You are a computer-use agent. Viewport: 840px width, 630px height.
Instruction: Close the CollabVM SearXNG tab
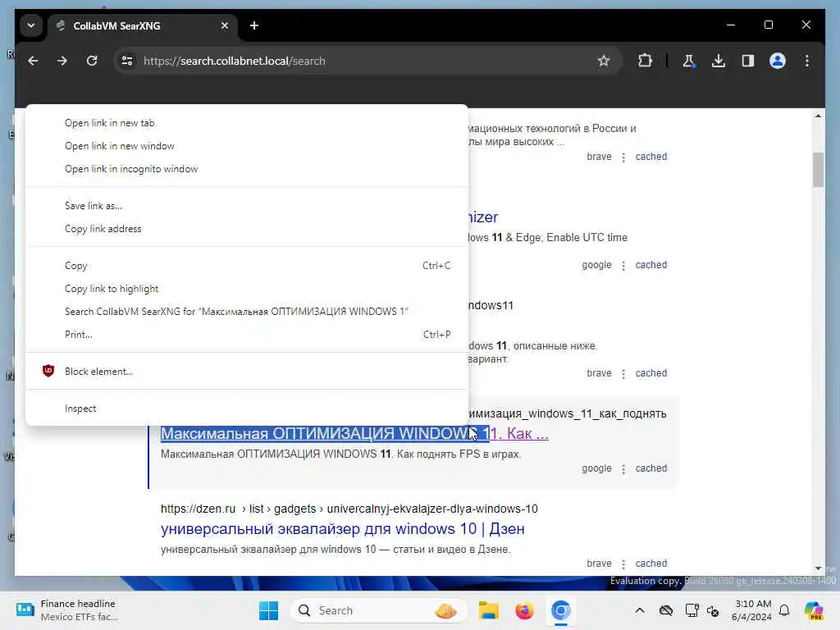pyautogui.click(x=225, y=25)
